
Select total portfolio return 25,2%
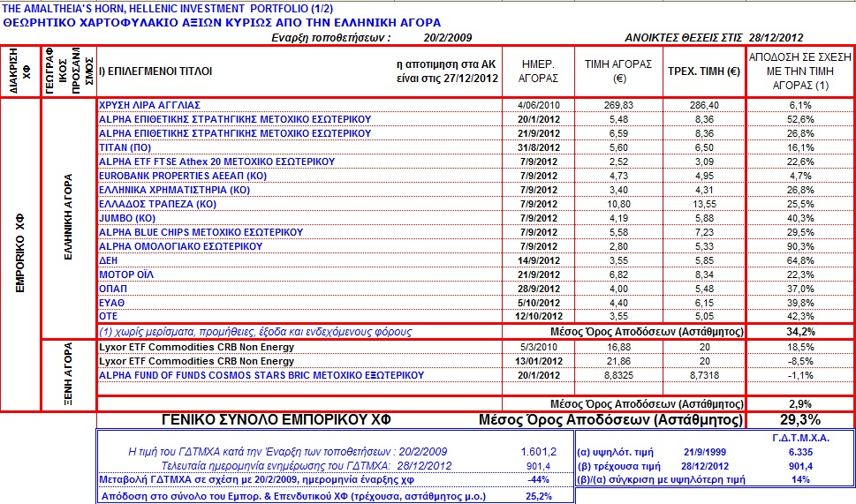coord(538,496)
